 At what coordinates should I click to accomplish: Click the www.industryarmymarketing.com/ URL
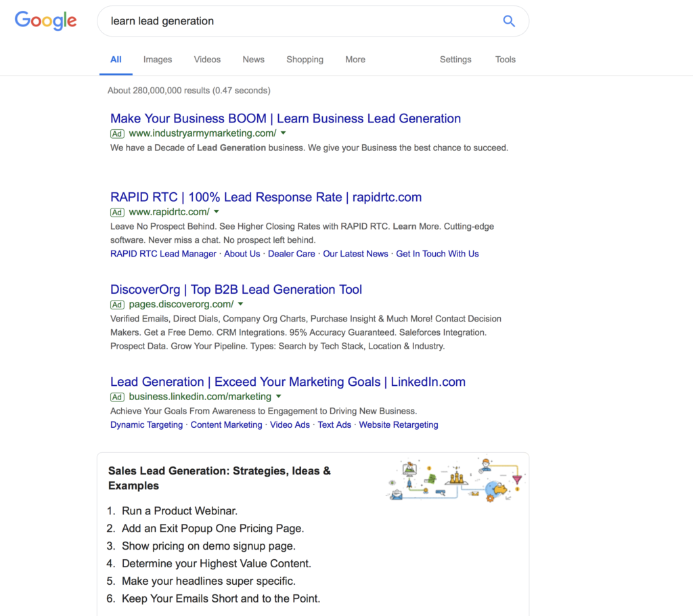click(202, 133)
